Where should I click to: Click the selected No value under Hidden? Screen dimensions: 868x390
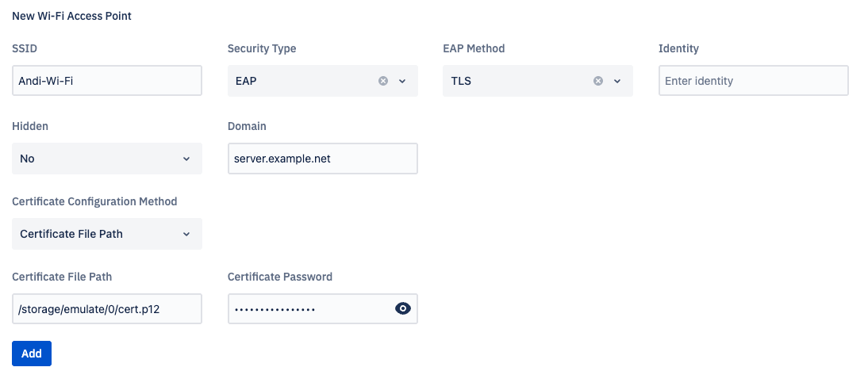[x=28, y=159]
